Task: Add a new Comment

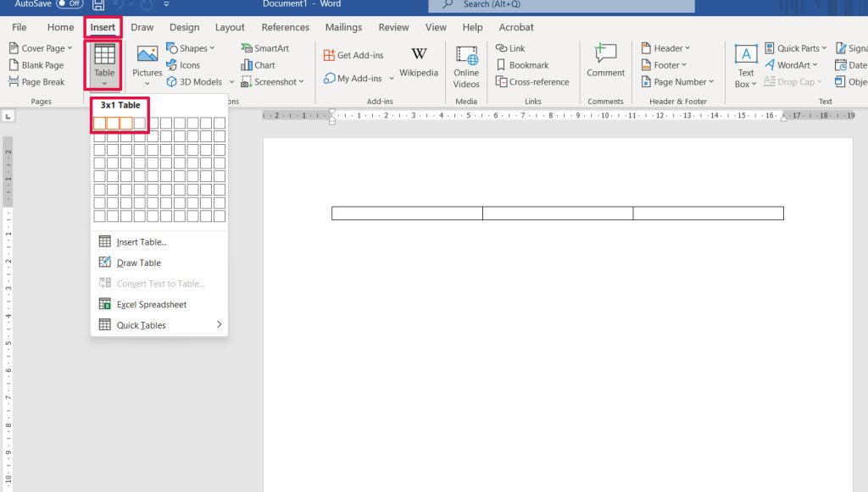Action: [605, 61]
